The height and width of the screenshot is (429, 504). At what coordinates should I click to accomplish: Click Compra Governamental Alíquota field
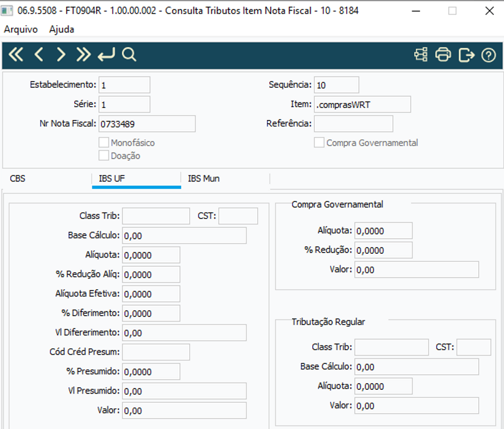tap(383, 230)
